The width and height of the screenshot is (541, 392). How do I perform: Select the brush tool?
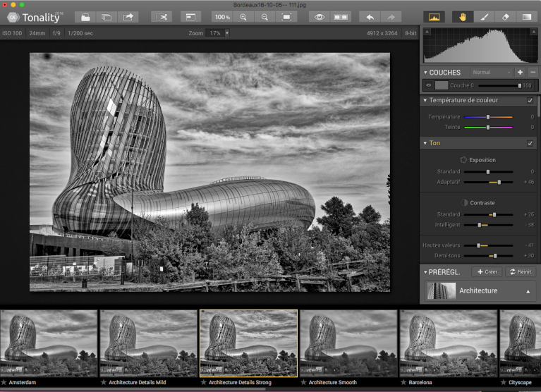point(484,16)
